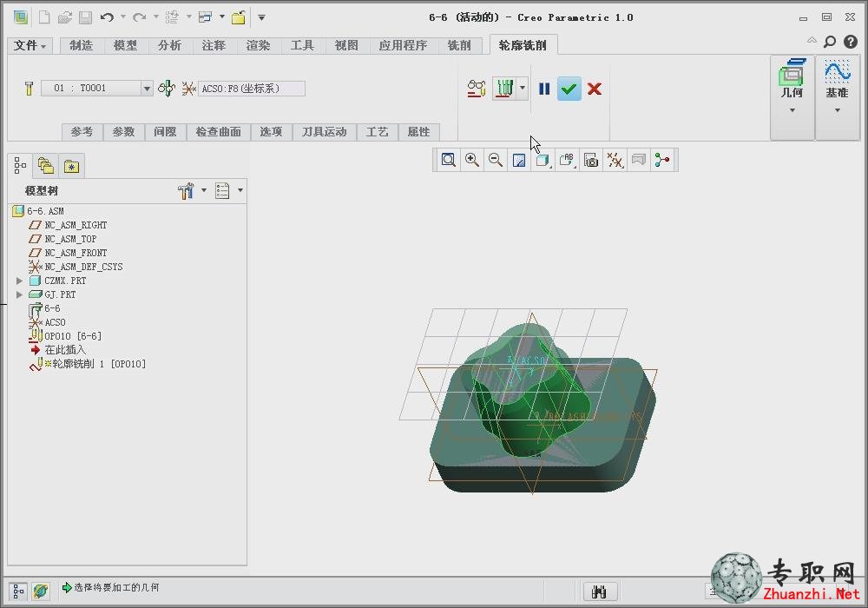The image size is (868, 608).
Task: Switch to the Favorites navigator tab
Action: coord(71,166)
